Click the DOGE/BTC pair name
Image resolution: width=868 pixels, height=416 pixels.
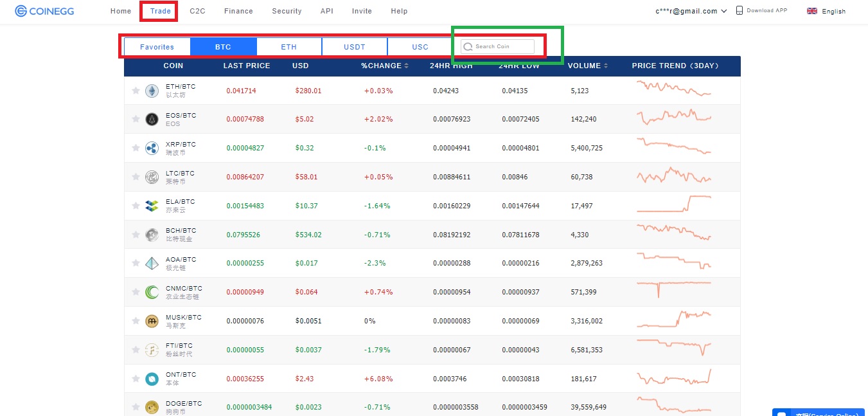(184, 403)
